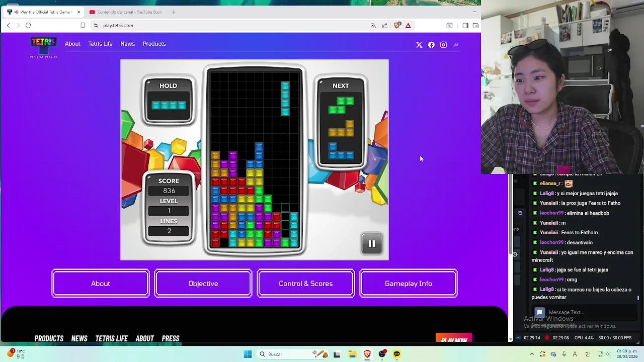Click chat message 'desactivalo'
The width and height of the screenshot is (644, 362).
580,242
